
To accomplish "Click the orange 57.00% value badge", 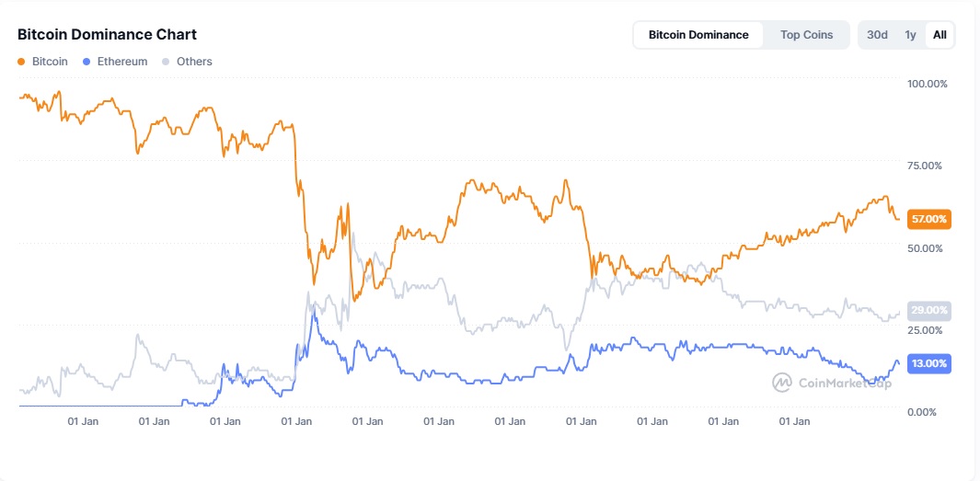I will pos(928,219).
